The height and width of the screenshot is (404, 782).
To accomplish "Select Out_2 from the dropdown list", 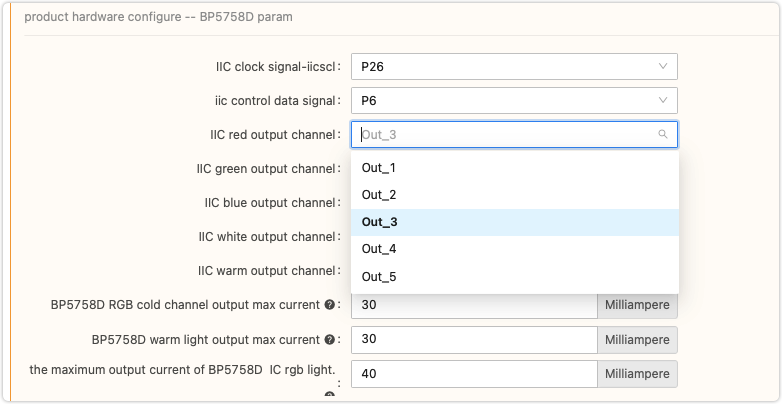I will pyautogui.click(x=515, y=195).
